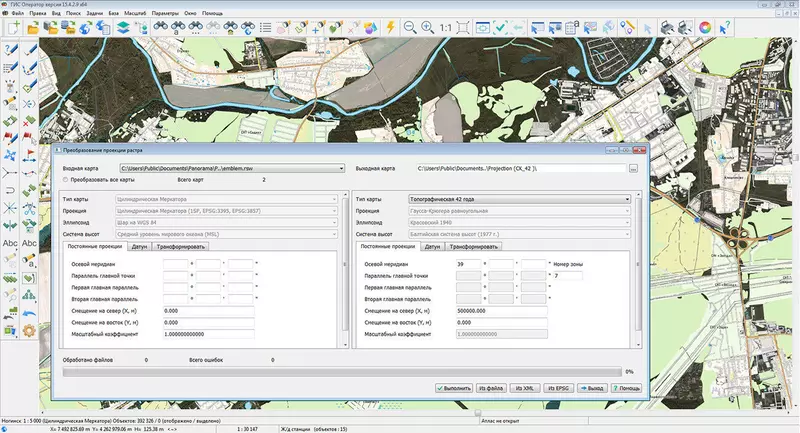
Task: Click the green plus new map icon
Action: click(x=12, y=28)
